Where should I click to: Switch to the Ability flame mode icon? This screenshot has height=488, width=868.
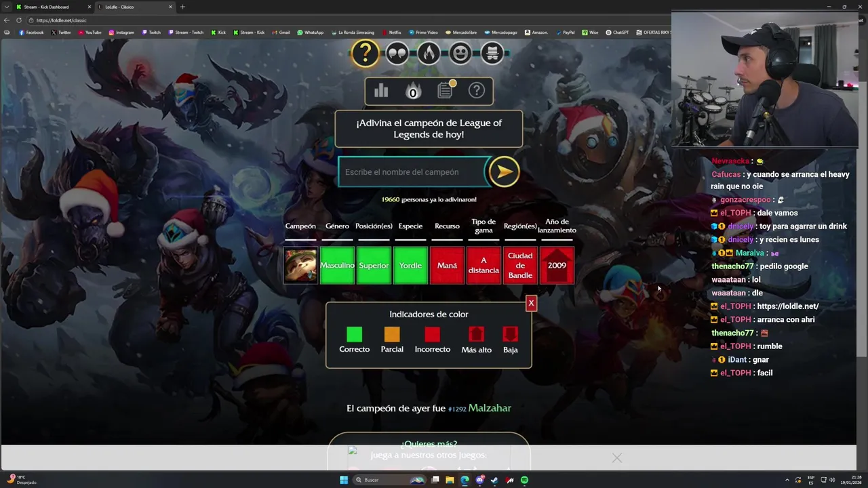tap(429, 53)
